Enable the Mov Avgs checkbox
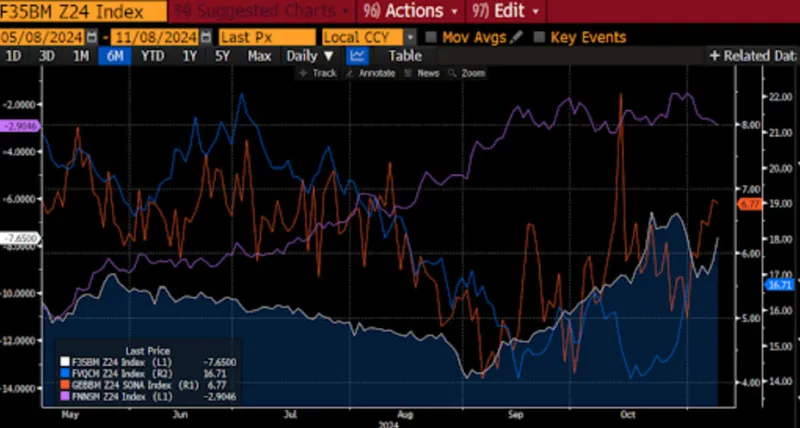800x428 pixels. (430, 37)
